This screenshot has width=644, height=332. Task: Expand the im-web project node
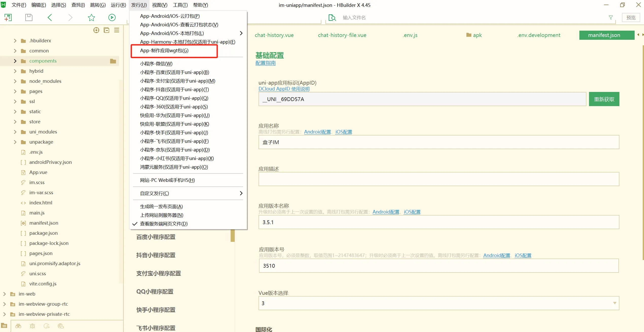(4, 294)
